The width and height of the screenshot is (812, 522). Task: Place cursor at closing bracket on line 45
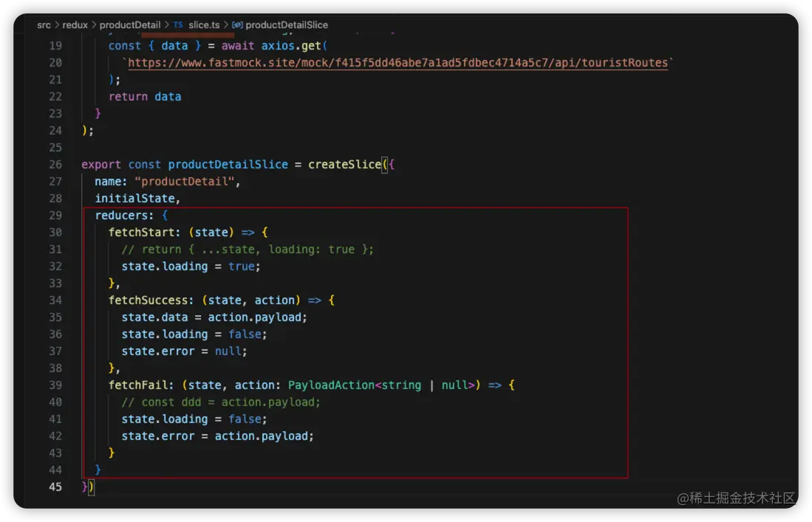91,487
